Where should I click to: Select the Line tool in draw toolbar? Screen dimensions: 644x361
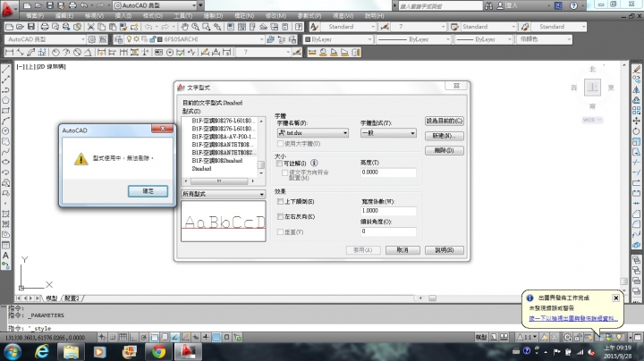[x=5, y=69]
